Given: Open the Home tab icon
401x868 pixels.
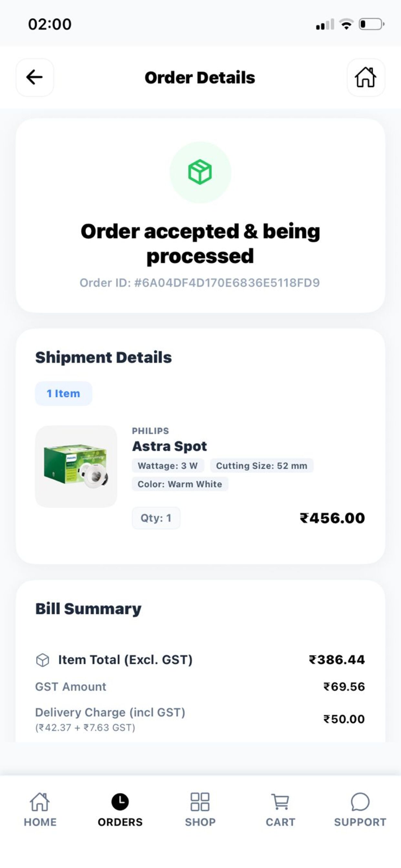Looking at the screenshot, I should tap(40, 801).
